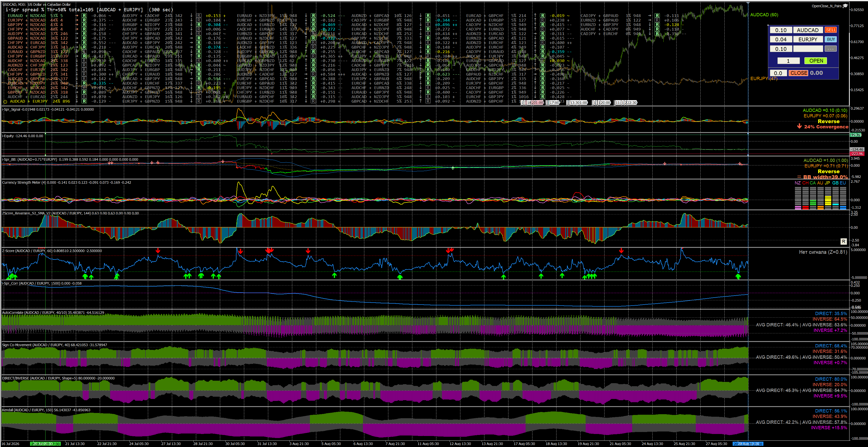Viewport: 868px width, 447px height.
Task: Click the 0.00 profit readout beside CLOSE
Action: [x=816, y=73]
